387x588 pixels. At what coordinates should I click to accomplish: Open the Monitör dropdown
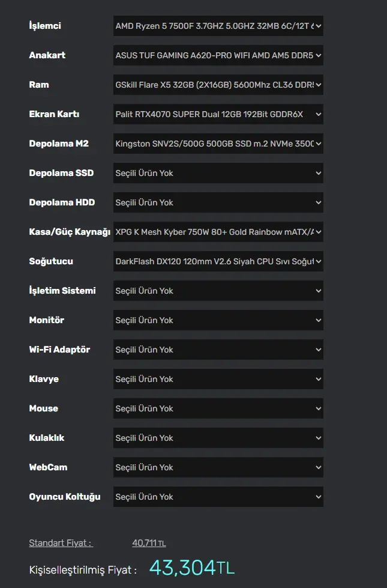click(x=218, y=320)
